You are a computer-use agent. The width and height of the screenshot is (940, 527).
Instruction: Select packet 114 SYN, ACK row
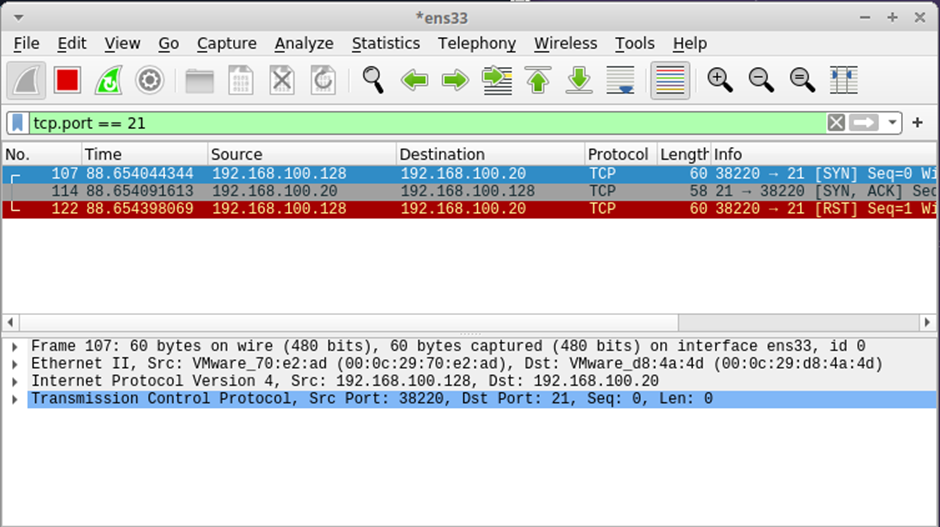click(x=469, y=191)
